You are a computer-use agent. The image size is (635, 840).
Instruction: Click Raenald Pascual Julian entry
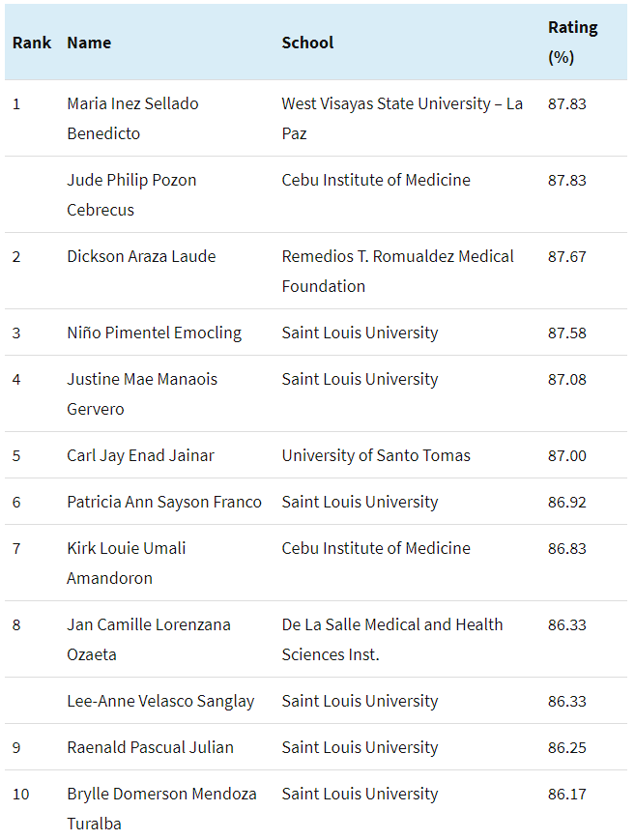(x=150, y=747)
